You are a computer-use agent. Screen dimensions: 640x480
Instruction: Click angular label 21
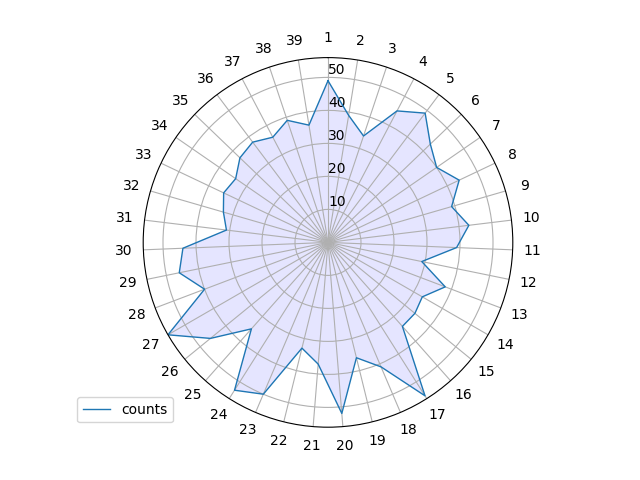311,445
